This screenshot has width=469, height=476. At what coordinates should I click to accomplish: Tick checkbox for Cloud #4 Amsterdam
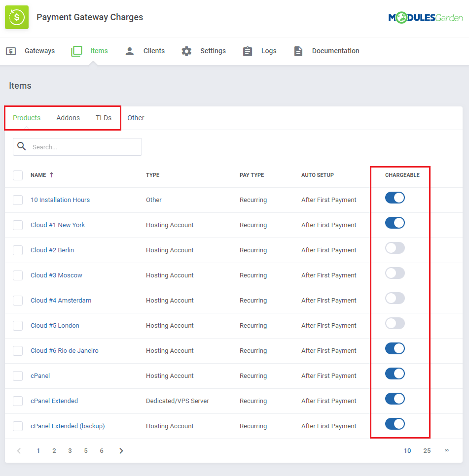(x=18, y=301)
